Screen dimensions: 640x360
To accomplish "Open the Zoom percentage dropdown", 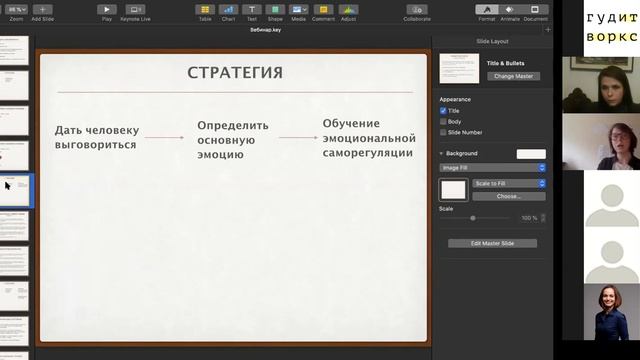I will (x=17, y=9).
